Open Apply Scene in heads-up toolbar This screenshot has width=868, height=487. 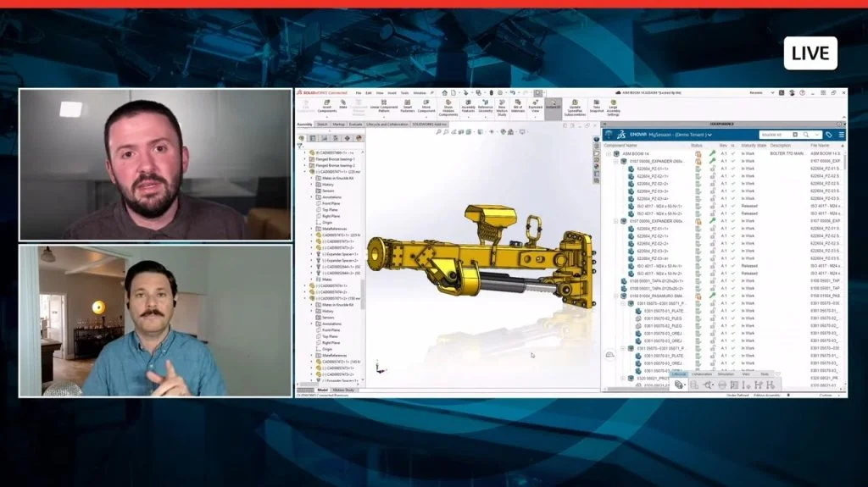point(510,132)
